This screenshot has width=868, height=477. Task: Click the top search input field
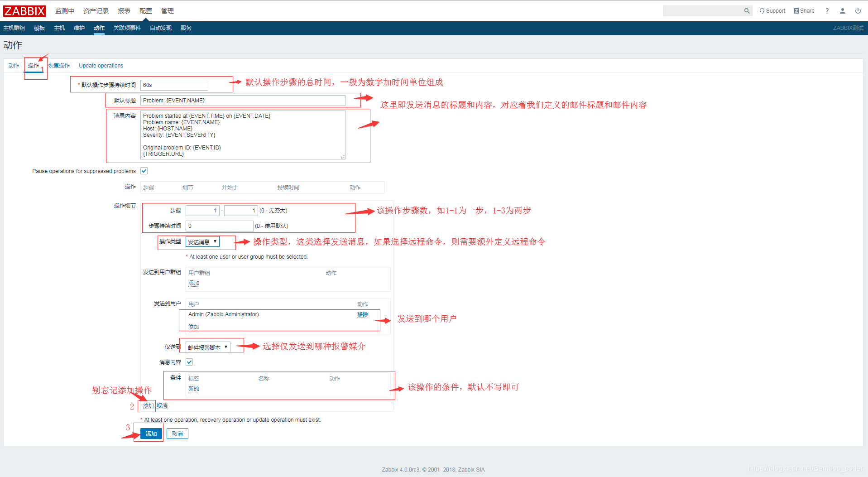(703, 11)
